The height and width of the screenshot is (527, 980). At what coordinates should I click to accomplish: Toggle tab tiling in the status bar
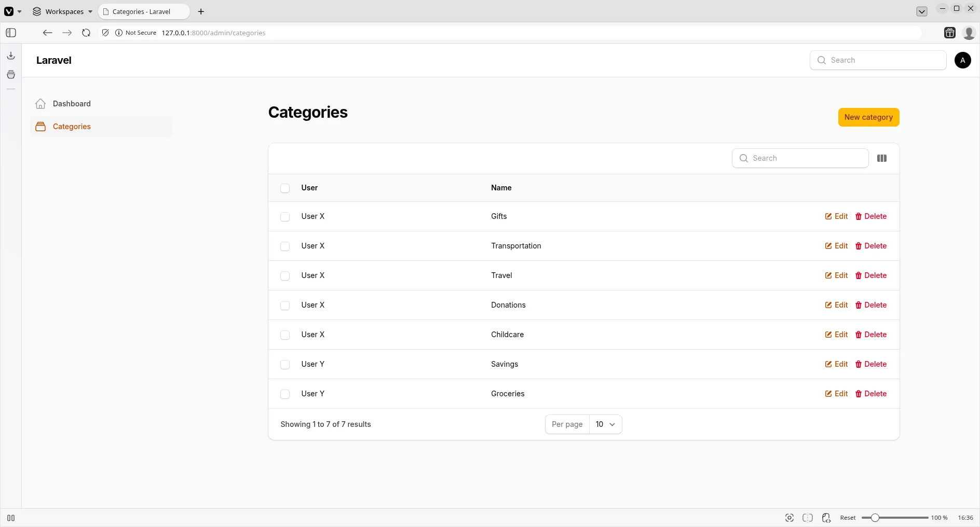pyautogui.click(x=808, y=518)
